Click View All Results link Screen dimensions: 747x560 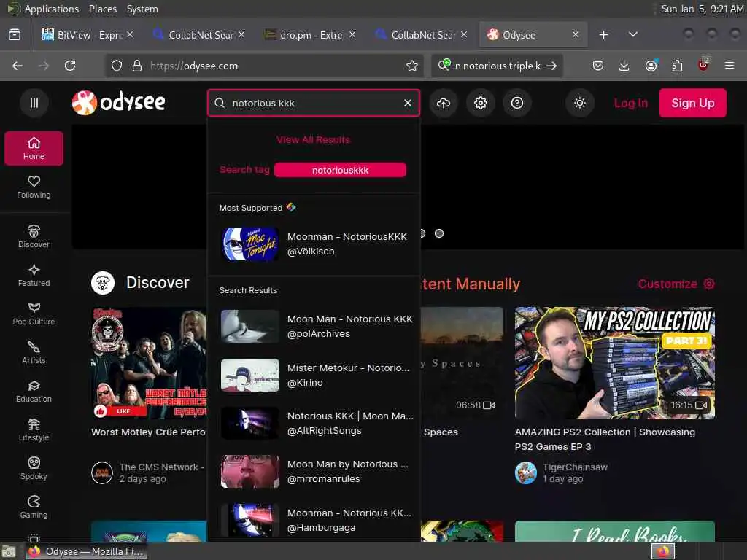314,139
